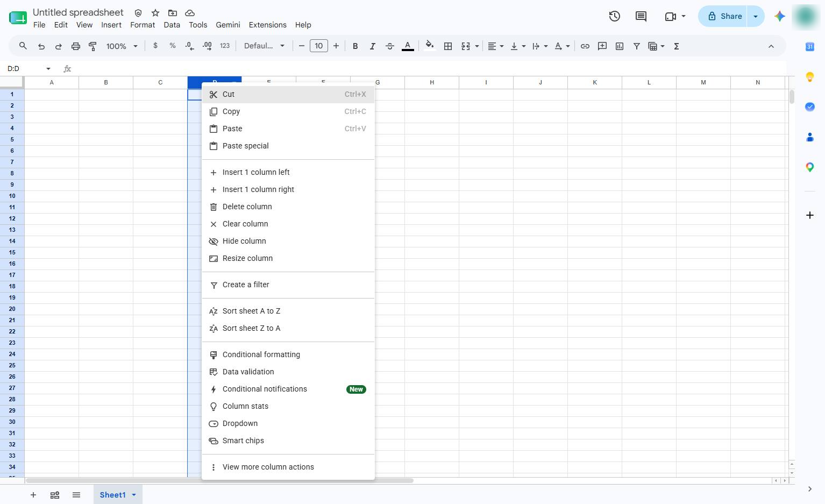The height and width of the screenshot is (504, 825).
Task: Click the font size field
Action: pyautogui.click(x=319, y=46)
